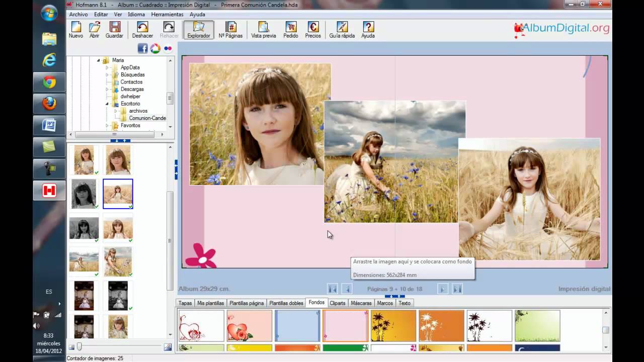The height and width of the screenshot is (362, 644).
Task: Open Google Chrome from taskbar
Action: pos(49,82)
